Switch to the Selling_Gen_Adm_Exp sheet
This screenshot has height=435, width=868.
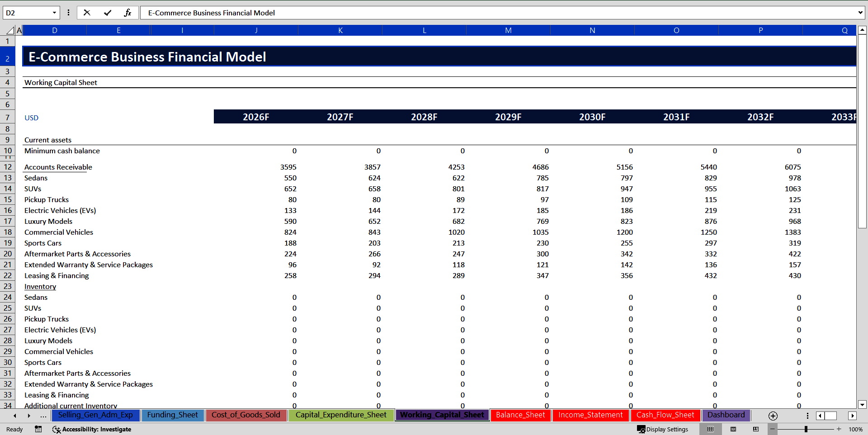[x=95, y=415]
